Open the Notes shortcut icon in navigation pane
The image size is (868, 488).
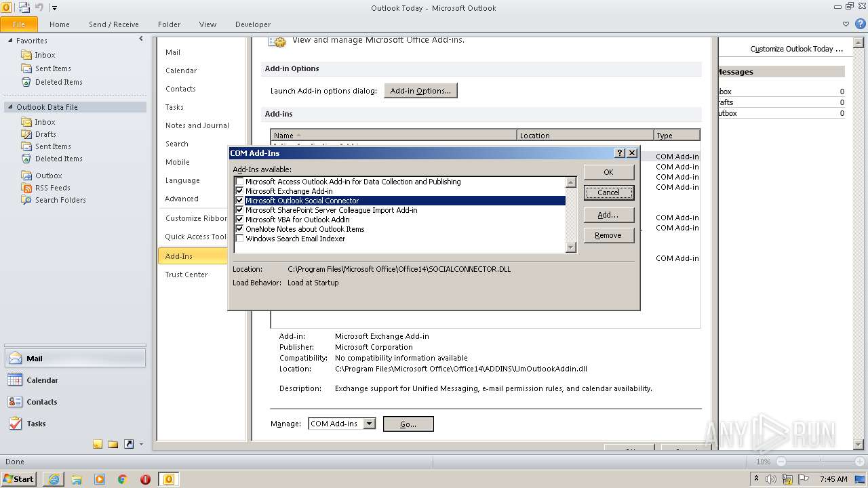98,444
